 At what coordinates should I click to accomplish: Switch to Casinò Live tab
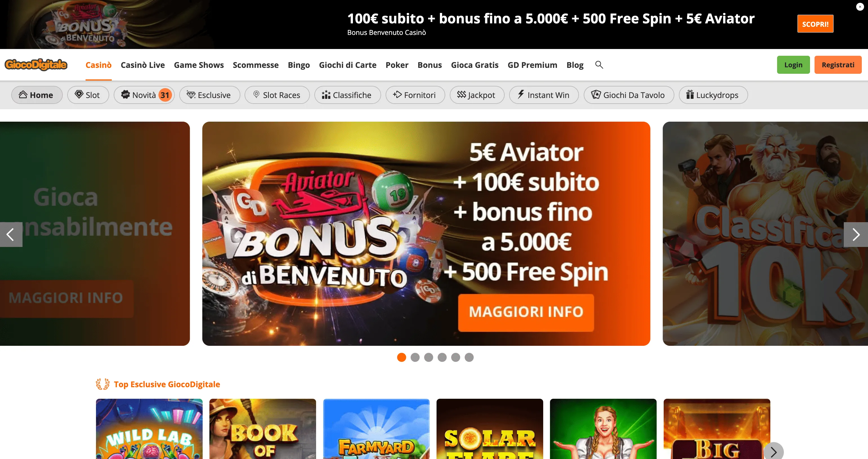pyautogui.click(x=142, y=65)
